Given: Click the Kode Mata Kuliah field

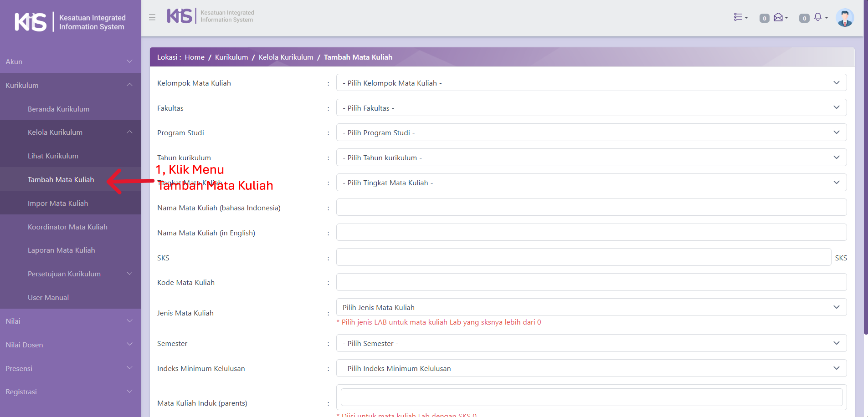Looking at the screenshot, I should pyautogui.click(x=591, y=282).
